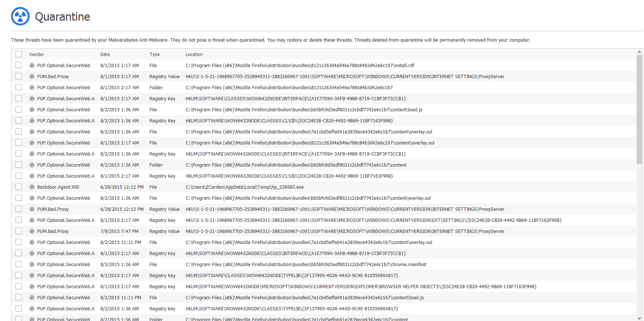Screen dimensions: 644x321
Task: Click bug icon for overlay.xul dated 8/2/2015 11:11 PM
Action: tap(32, 242)
